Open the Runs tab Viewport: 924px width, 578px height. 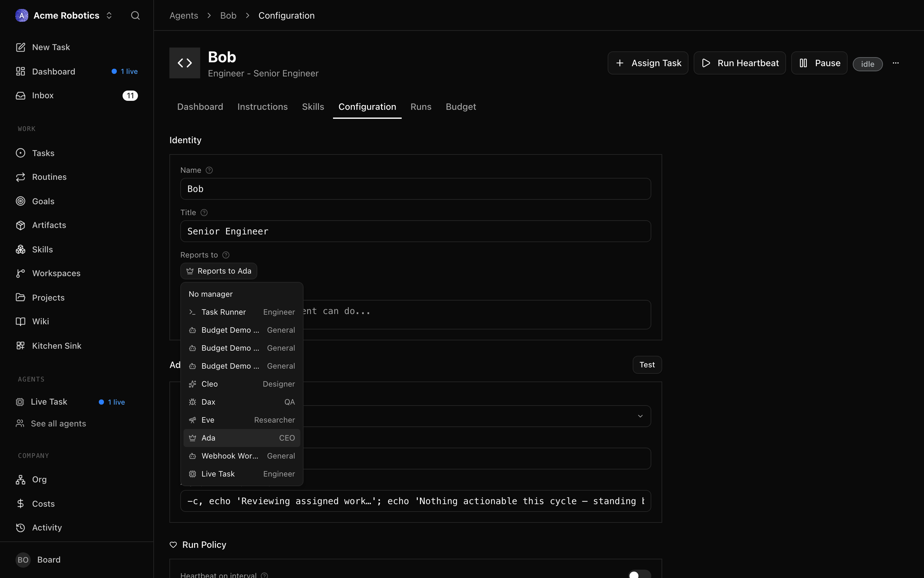(x=421, y=107)
